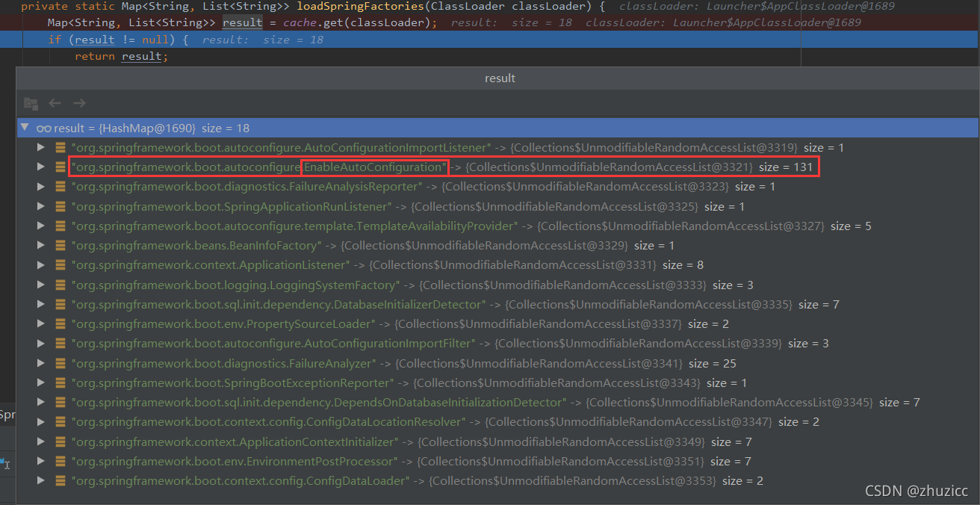Image resolution: width=980 pixels, height=505 pixels.
Task: Click the field icon of ConfigDataLocationResolver row
Action: click(61, 421)
